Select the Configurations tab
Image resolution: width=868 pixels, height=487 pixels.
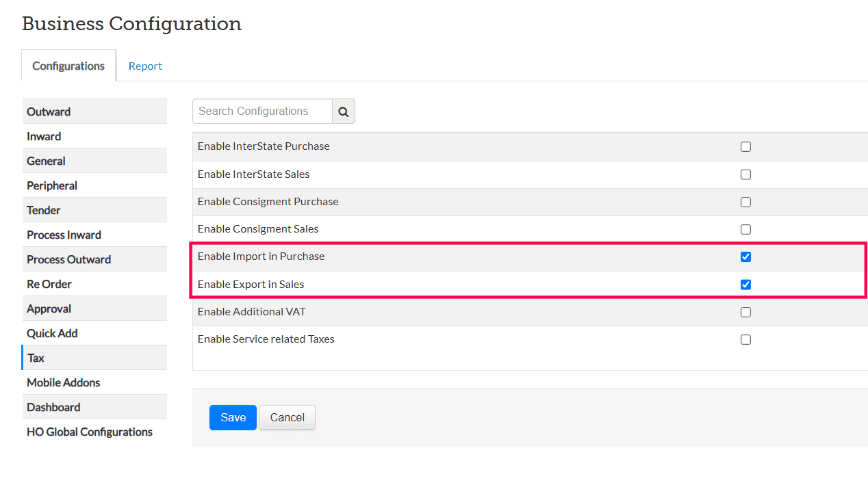[68, 66]
